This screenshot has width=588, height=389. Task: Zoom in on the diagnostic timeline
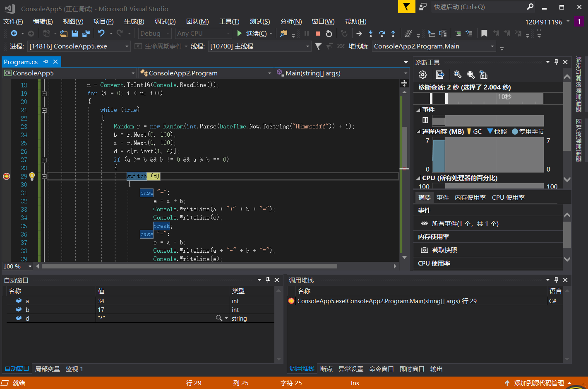pyautogui.click(x=457, y=75)
